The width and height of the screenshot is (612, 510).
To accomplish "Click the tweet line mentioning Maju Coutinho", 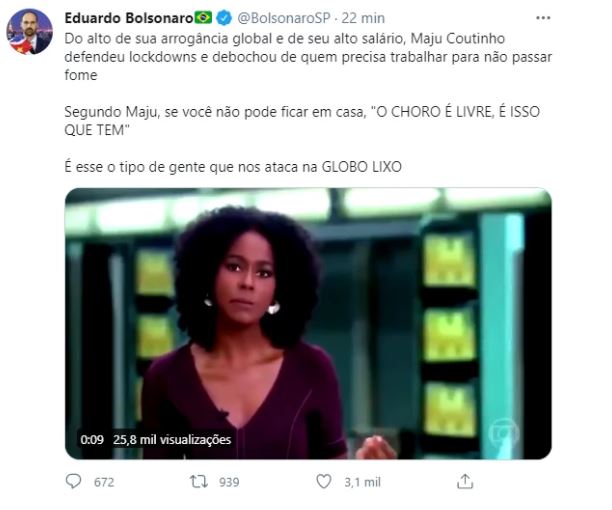I will [x=285, y=39].
